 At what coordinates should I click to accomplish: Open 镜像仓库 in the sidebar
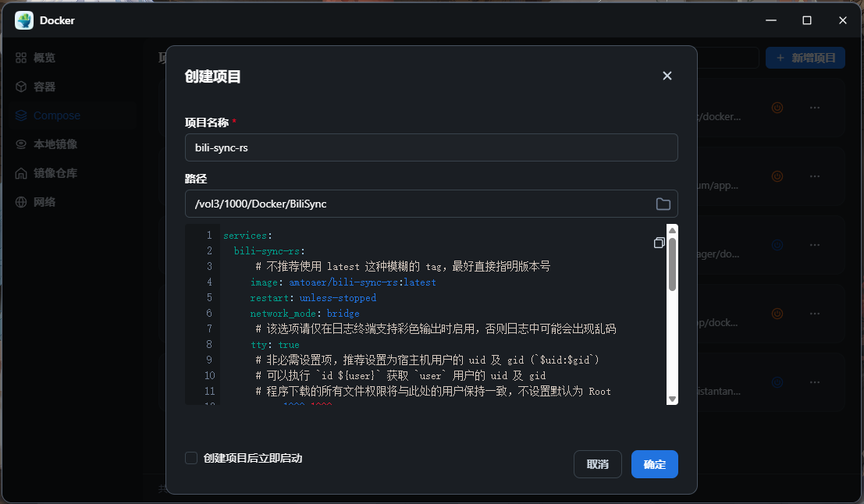(x=72, y=173)
